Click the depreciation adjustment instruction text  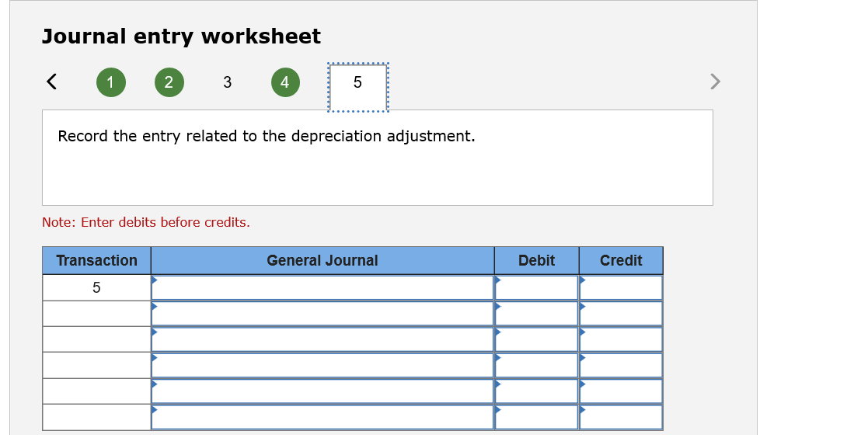267,136
